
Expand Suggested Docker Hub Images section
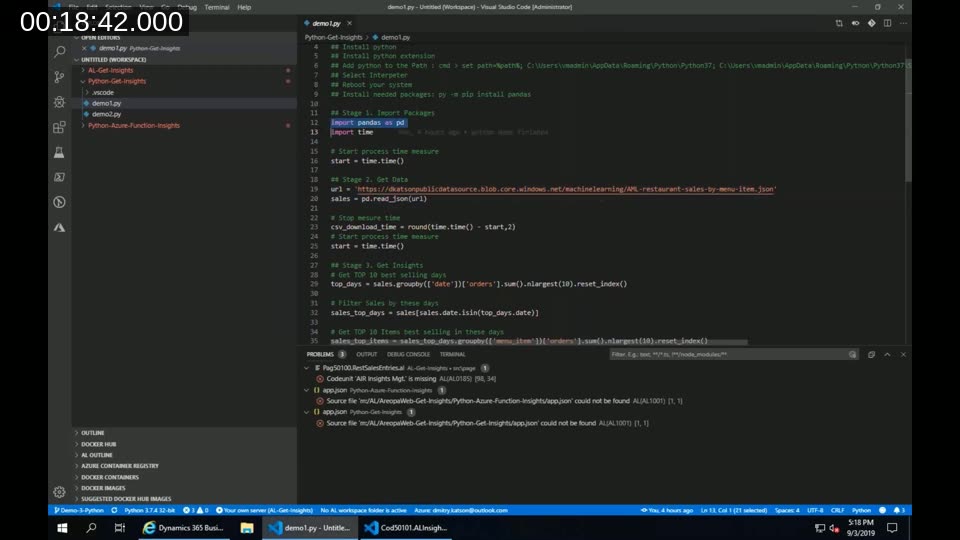126,499
